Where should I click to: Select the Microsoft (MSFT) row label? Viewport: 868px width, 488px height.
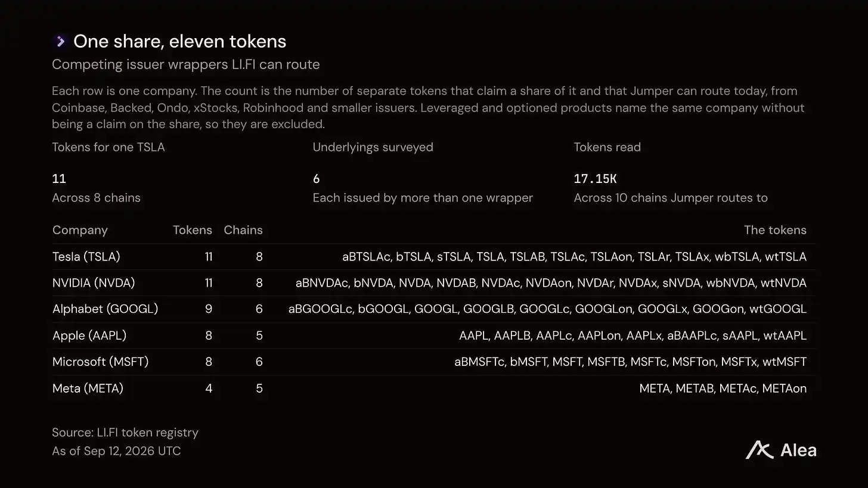point(101,362)
